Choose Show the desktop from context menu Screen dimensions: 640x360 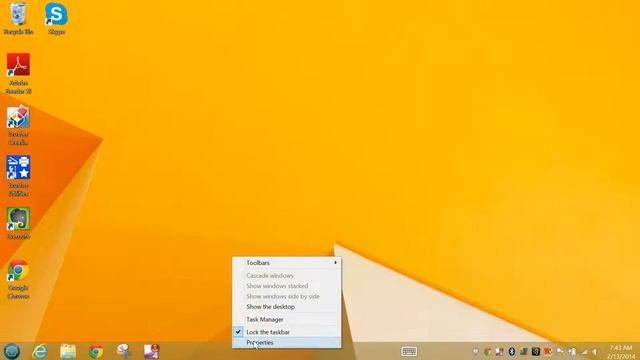coord(287,307)
